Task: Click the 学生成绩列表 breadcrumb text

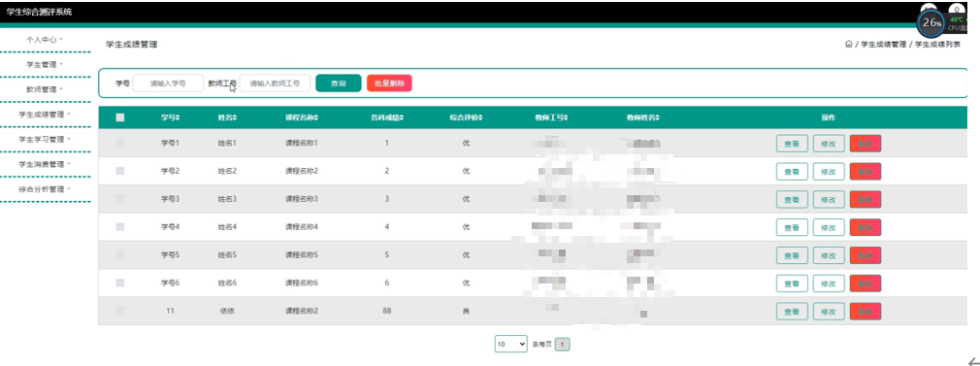Action: 937,45
